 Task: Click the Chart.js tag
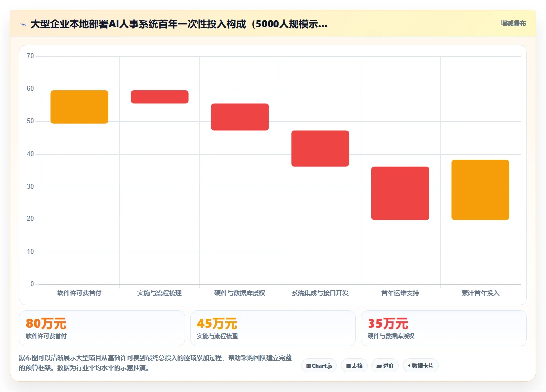coord(319,366)
